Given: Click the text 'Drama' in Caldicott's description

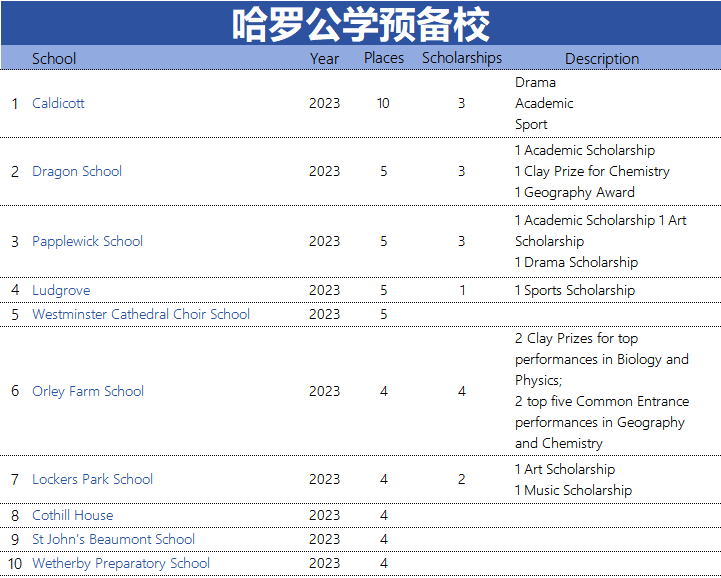Looking at the screenshot, I should [x=535, y=83].
